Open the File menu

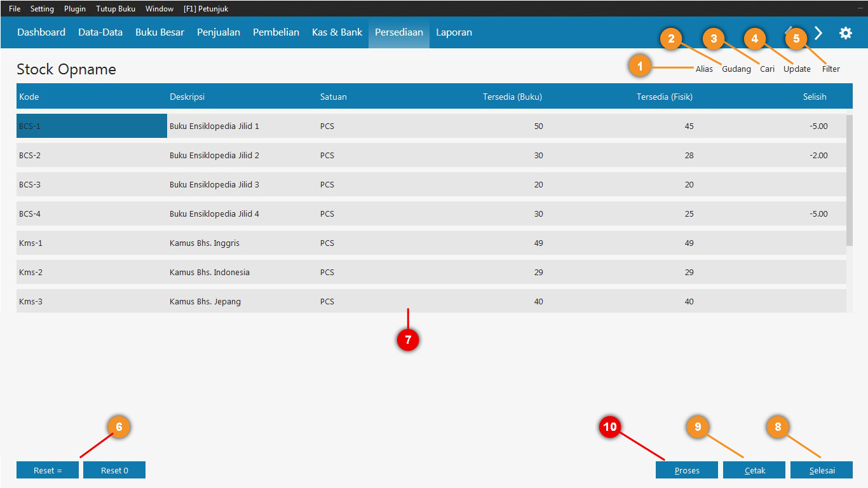14,8
